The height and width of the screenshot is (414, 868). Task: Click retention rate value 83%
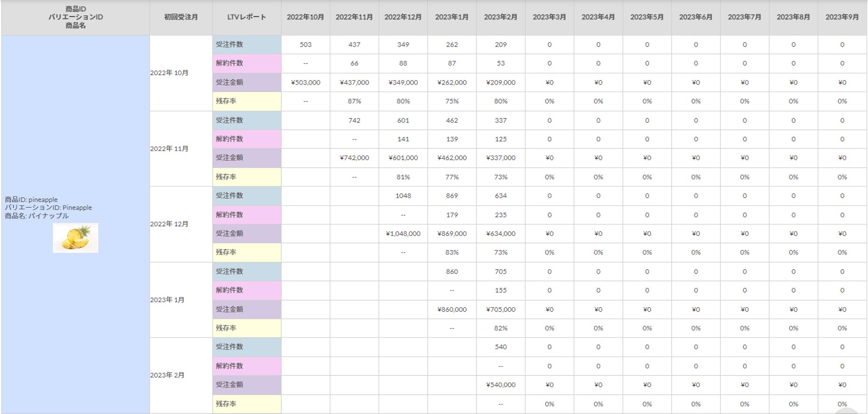[452, 252]
